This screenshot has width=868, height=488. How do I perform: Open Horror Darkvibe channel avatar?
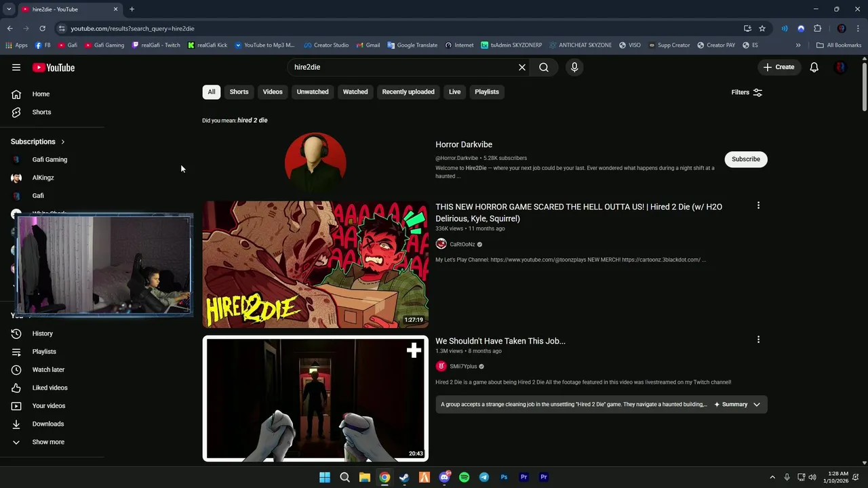coord(315,162)
